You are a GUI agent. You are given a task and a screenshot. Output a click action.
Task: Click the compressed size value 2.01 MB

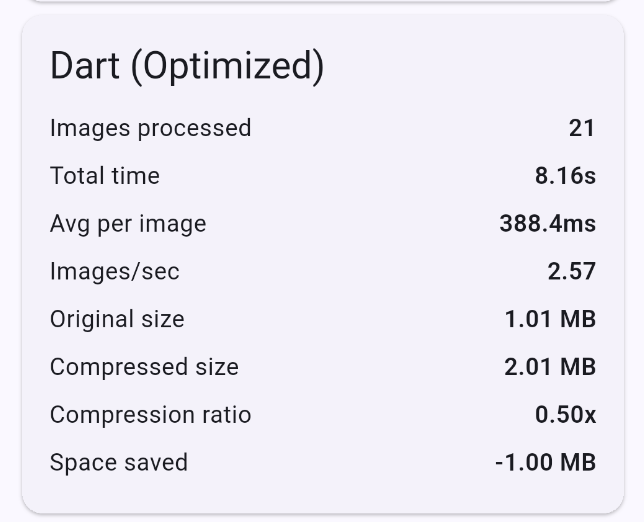point(550,367)
